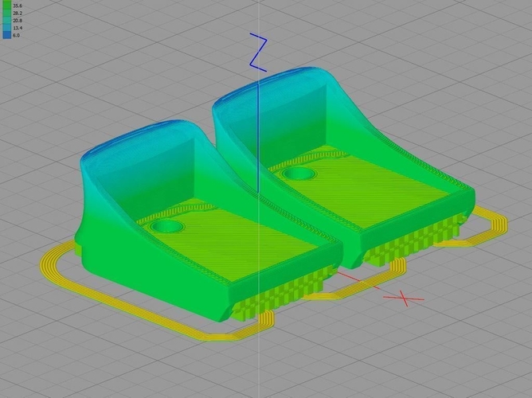Click the green 35.6 legend swatch

7,6
